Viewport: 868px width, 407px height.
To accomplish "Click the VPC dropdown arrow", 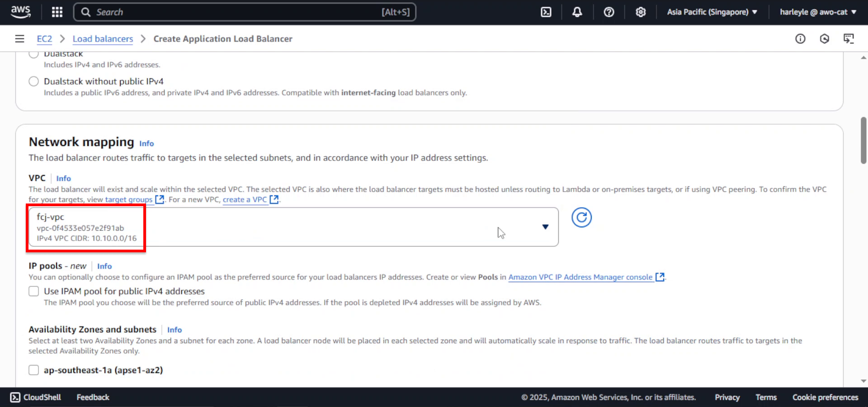I will [545, 227].
